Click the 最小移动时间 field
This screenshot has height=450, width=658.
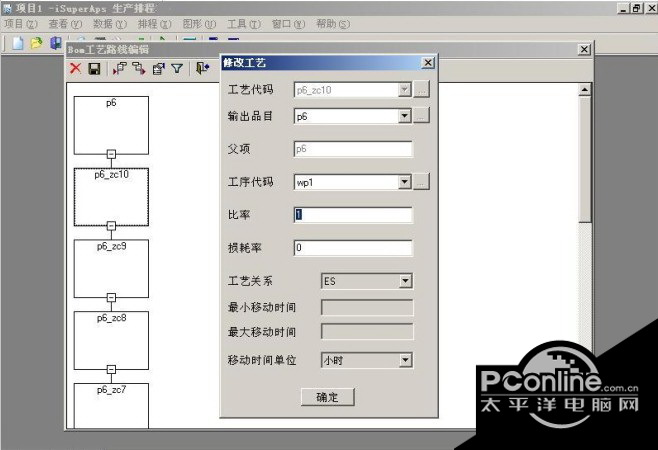[367, 307]
